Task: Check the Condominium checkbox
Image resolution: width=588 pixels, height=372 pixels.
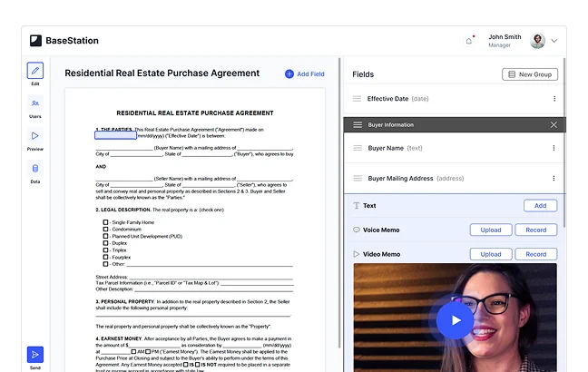Action: tap(106, 230)
